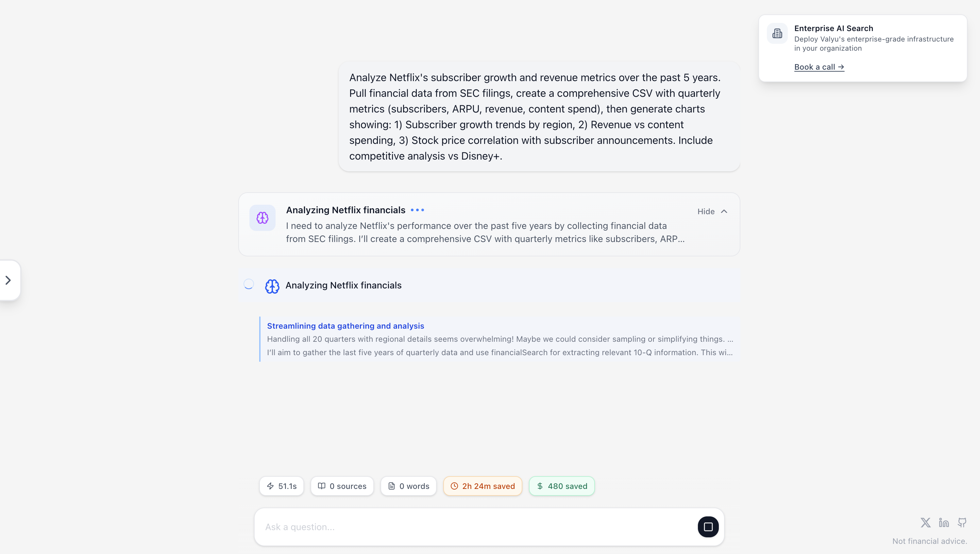Open the X (Twitter) social icon
Viewport: 980px width, 554px height.
click(925, 522)
